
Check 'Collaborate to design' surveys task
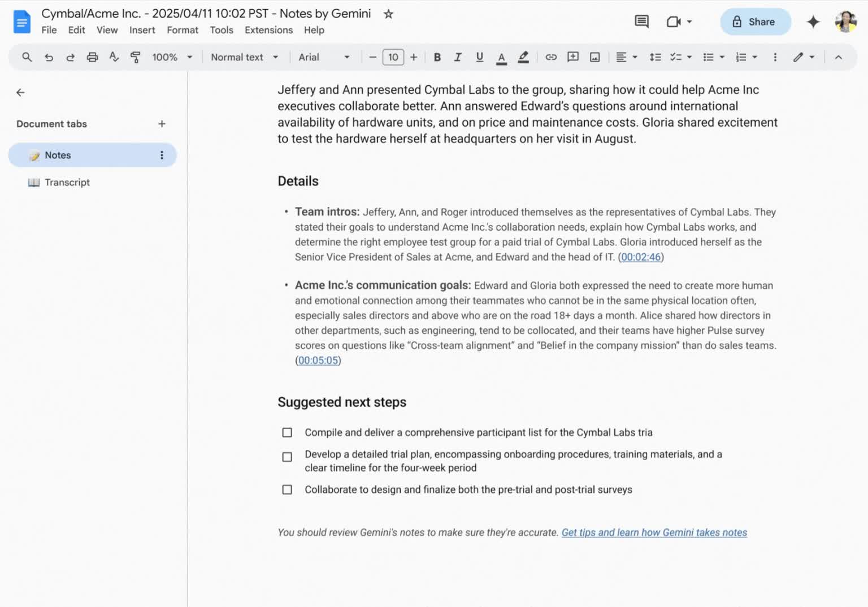point(287,490)
